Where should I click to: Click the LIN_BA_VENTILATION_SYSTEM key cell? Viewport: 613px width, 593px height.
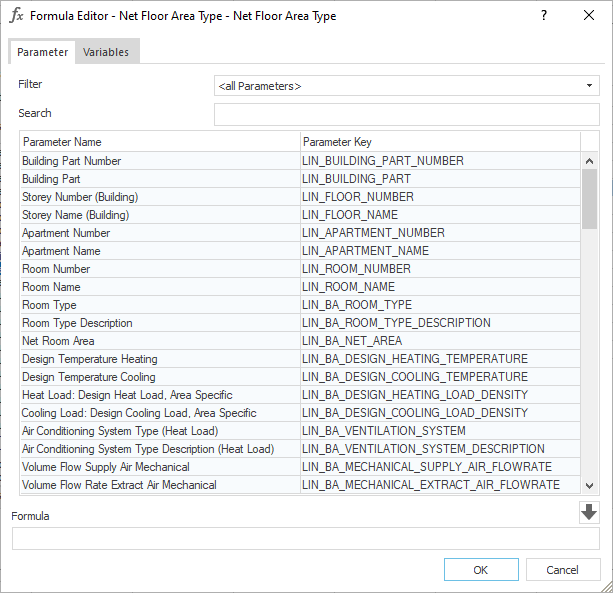tap(440, 430)
